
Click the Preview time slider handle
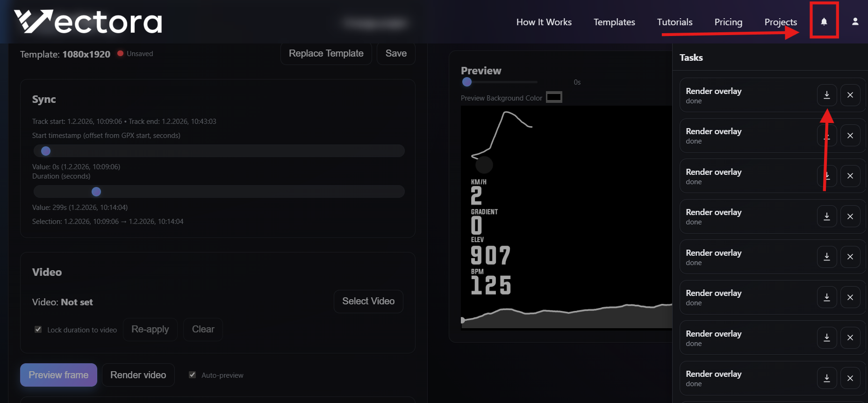point(466,82)
